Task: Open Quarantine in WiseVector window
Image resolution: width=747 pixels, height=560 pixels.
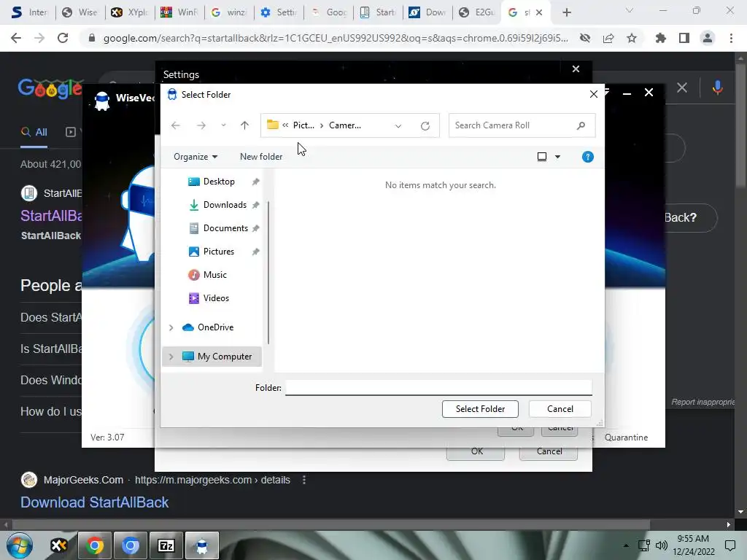Action: tap(626, 437)
